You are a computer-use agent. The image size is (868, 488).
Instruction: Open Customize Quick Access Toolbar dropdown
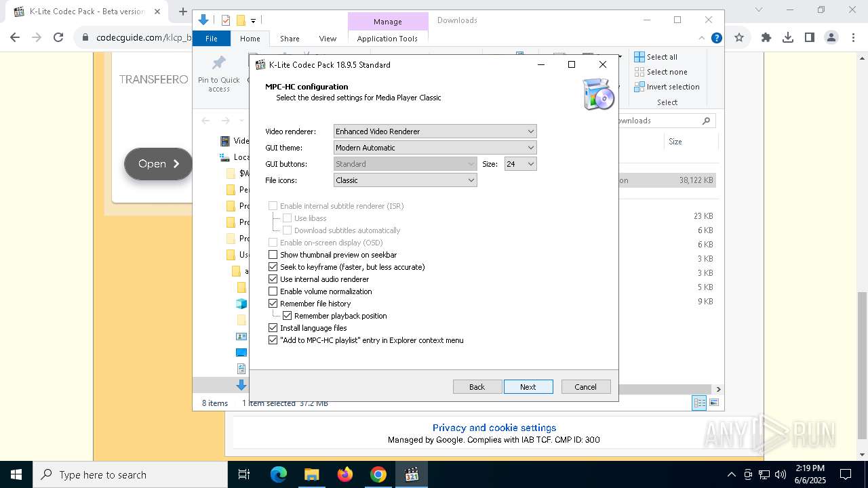click(x=253, y=21)
